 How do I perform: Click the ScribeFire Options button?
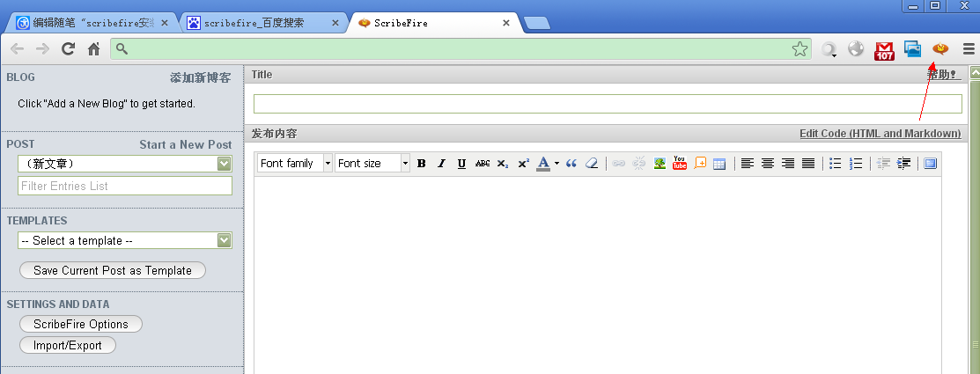point(81,324)
